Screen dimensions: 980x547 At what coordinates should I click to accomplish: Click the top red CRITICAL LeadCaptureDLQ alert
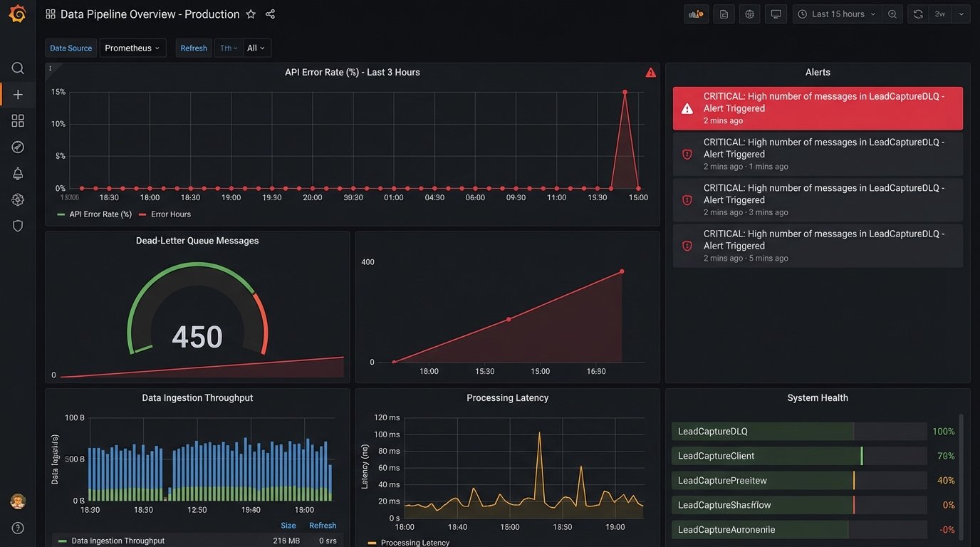click(x=817, y=108)
